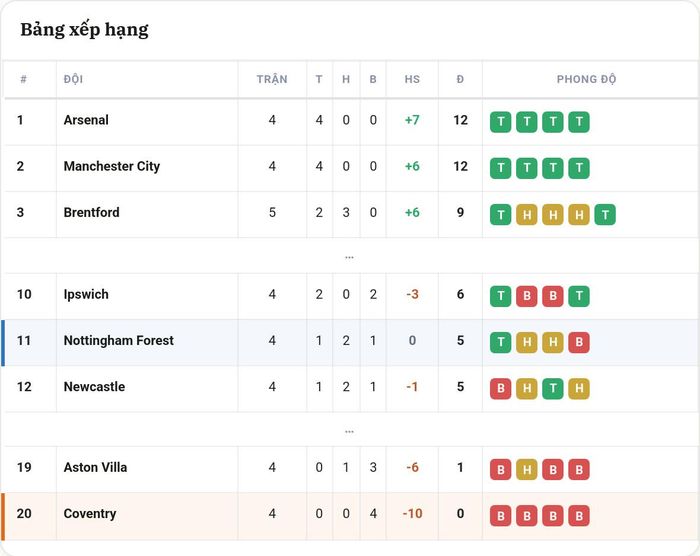Sort table by HS column header
The image size is (700, 556).
coord(412,79)
